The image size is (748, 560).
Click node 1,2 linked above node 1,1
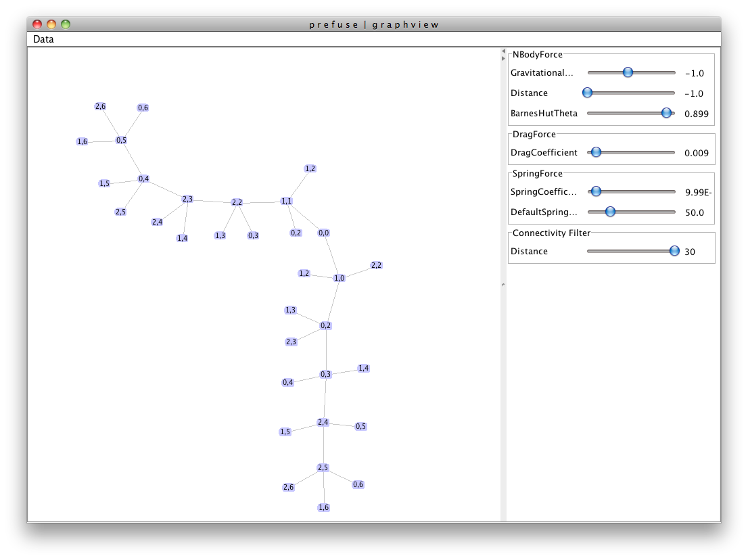[x=310, y=168]
